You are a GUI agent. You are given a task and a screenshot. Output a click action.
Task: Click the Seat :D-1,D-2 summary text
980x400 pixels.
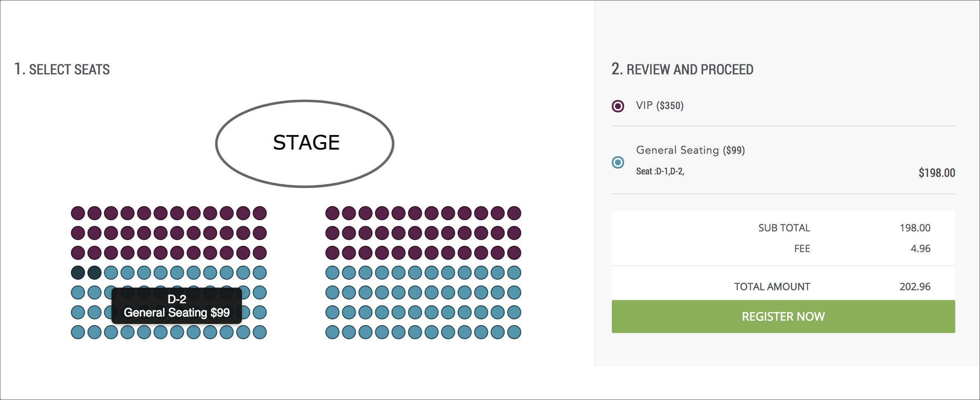(660, 171)
